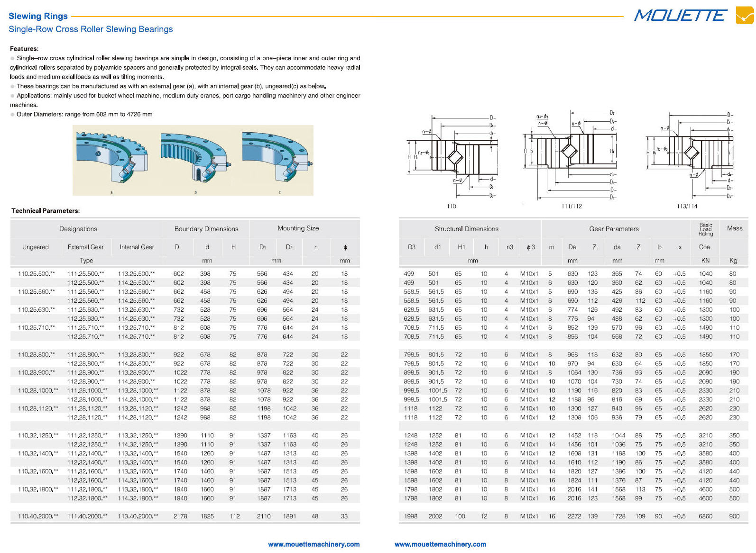Click the yellow bird emblem beside MOUETTE
This screenshot has width=756, height=553.
coord(745,16)
